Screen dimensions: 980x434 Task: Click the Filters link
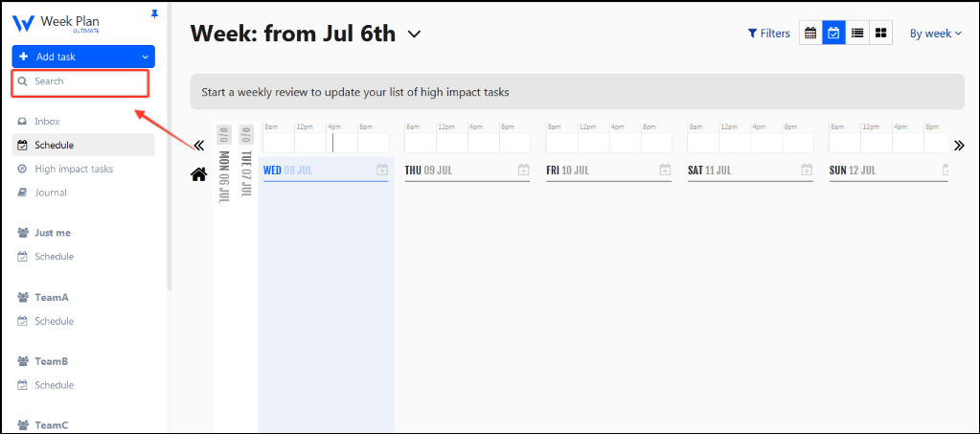tap(768, 34)
